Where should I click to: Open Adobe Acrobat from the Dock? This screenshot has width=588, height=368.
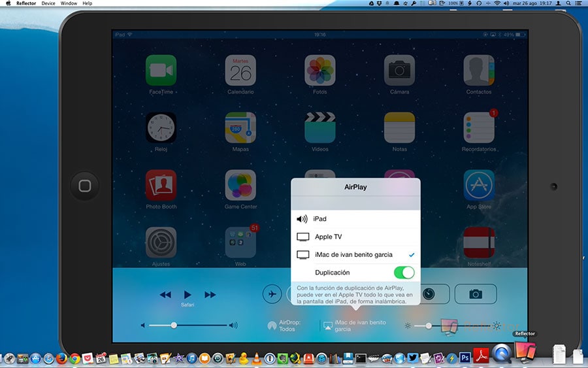click(x=481, y=357)
